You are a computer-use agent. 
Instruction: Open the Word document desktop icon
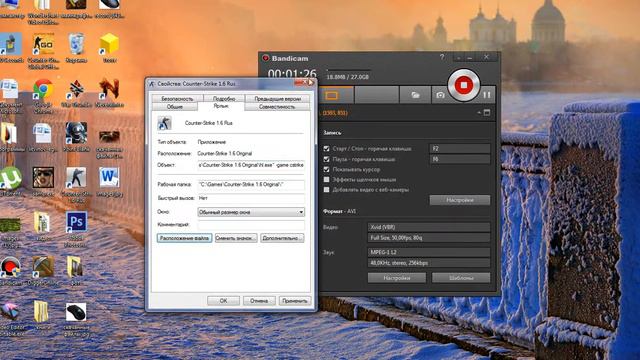pyautogui.click(x=109, y=178)
